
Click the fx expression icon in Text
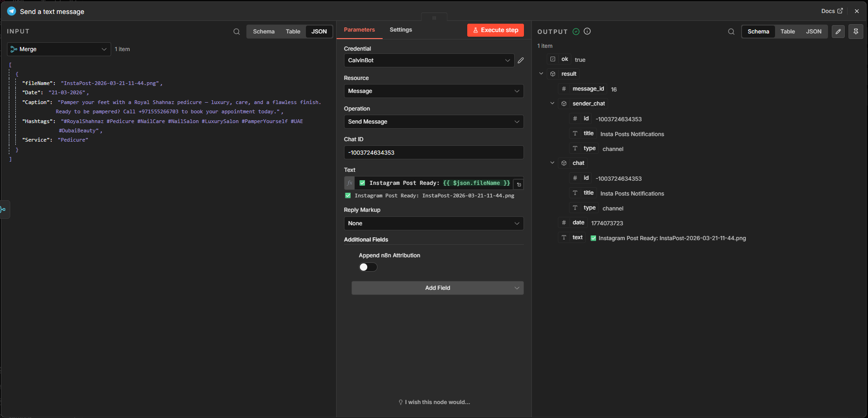[x=350, y=183]
